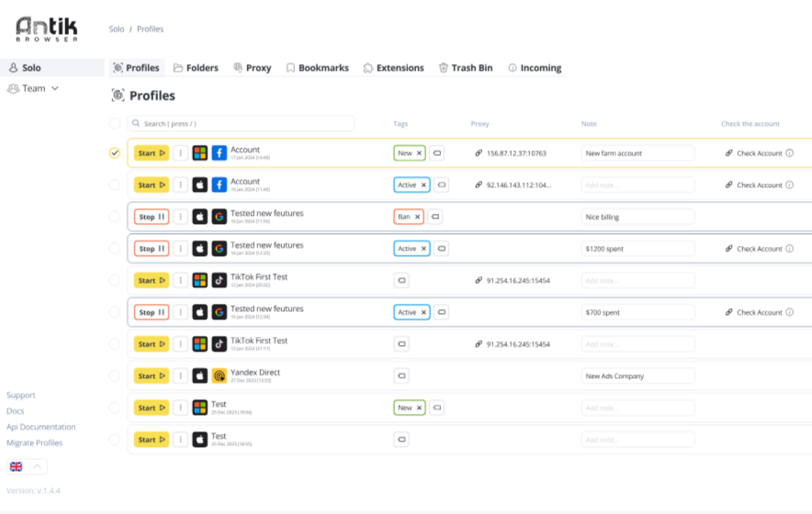Click the Yandex Direct platform icon
This screenshot has height=514, width=812.
click(x=220, y=376)
